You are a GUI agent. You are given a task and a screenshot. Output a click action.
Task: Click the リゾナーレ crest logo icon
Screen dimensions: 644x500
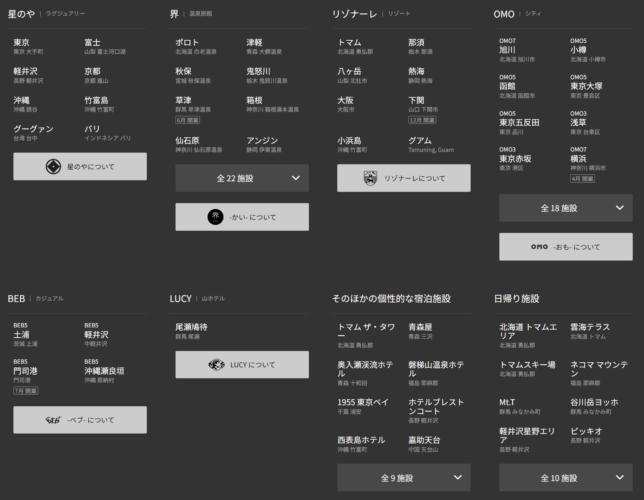(371, 178)
